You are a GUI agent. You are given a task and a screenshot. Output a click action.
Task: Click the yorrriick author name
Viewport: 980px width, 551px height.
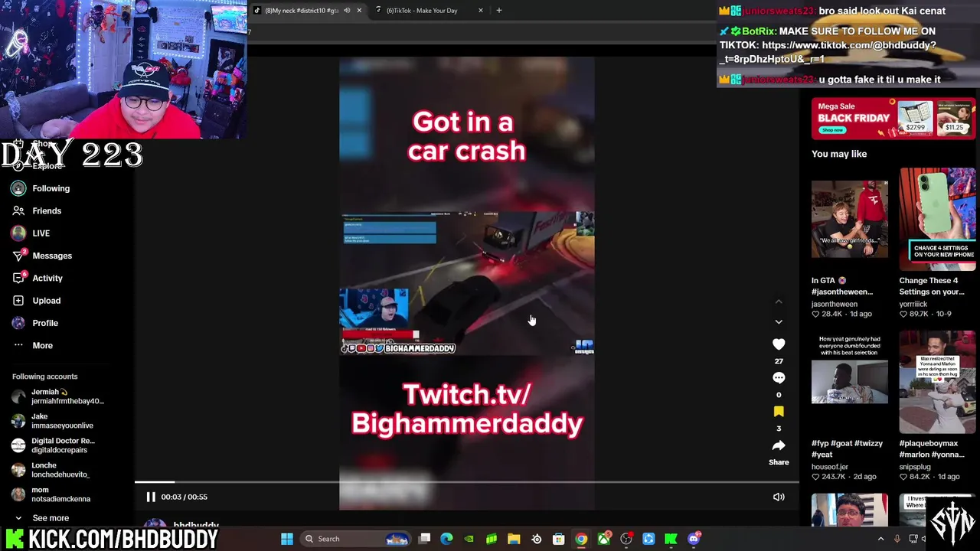(x=913, y=304)
